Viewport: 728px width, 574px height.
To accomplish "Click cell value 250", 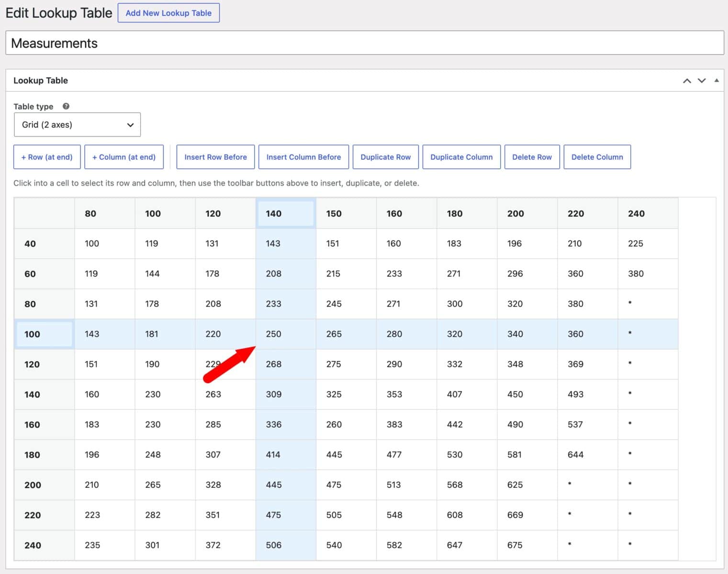I will pos(286,334).
